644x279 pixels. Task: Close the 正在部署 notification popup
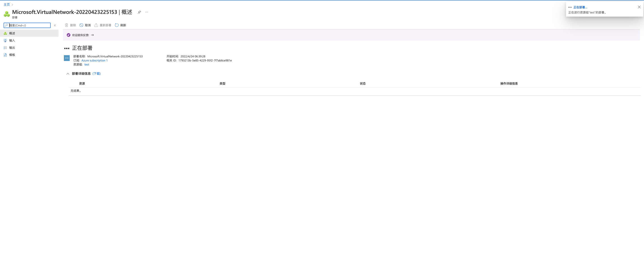pos(639,7)
